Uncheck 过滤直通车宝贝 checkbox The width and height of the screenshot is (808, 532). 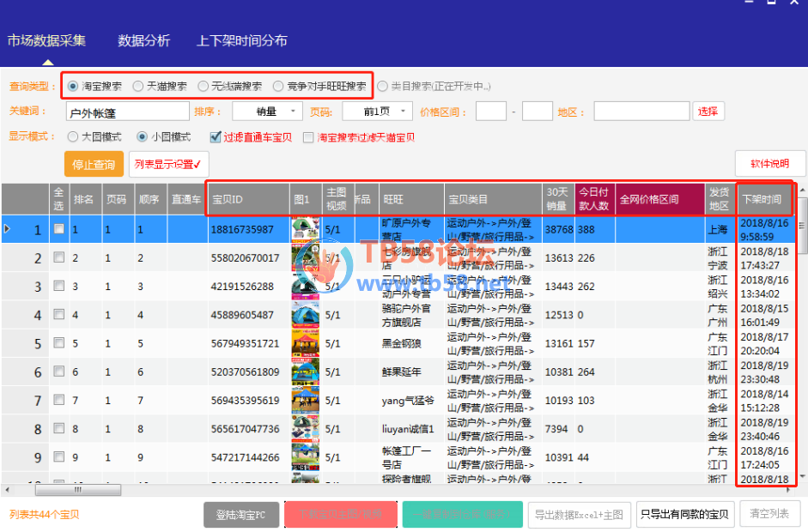point(216,137)
